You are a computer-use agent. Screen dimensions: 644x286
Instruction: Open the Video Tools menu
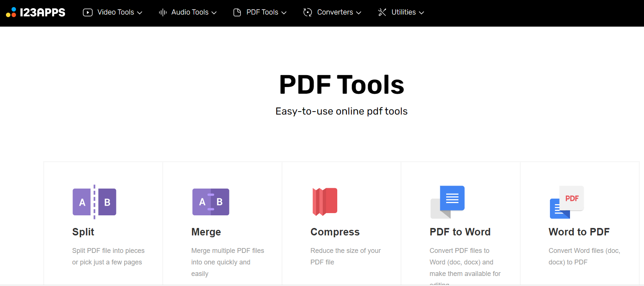click(113, 12)
